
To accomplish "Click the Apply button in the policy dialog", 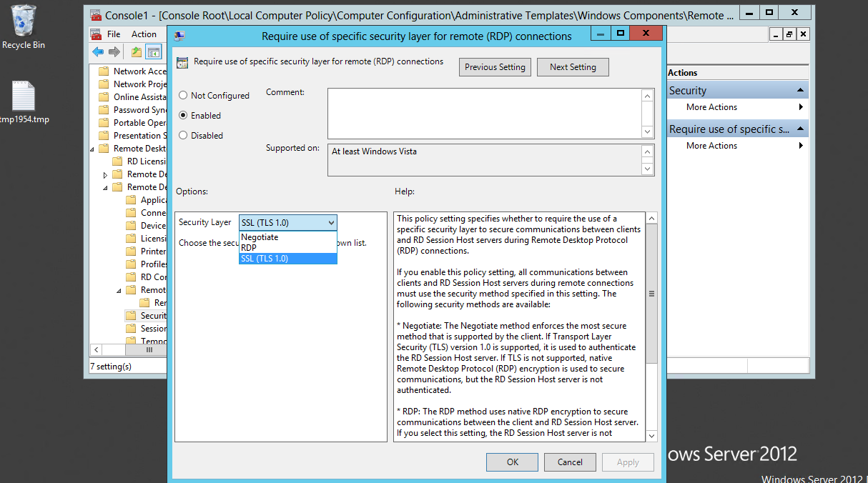I will (628, 462).
